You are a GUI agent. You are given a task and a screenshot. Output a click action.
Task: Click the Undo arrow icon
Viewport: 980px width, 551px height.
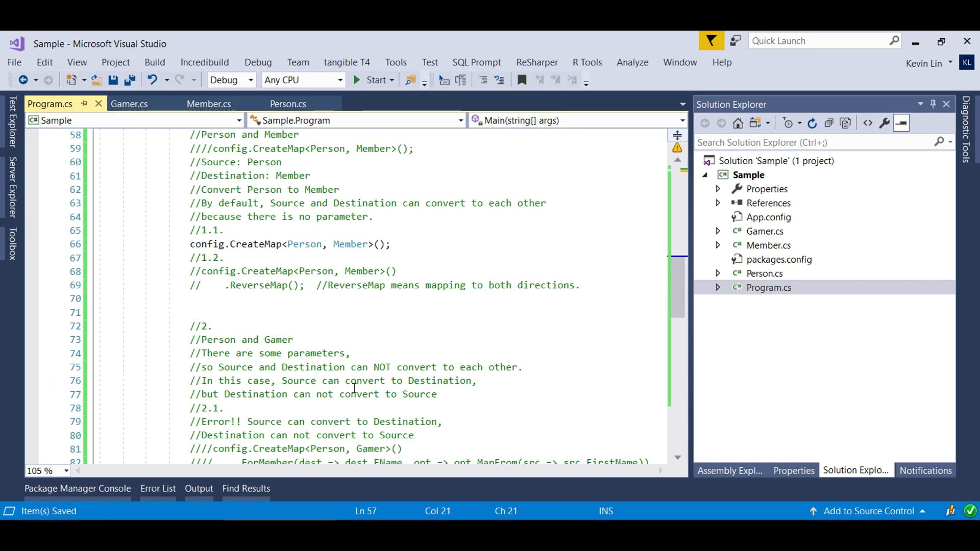(x=152, y=80)
